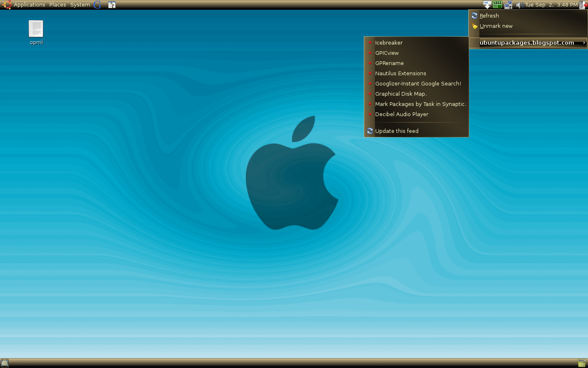Screen dimensions: 588x368
Task: Open the Nautilus Extensions feed entry
Action: coord(416,73)
